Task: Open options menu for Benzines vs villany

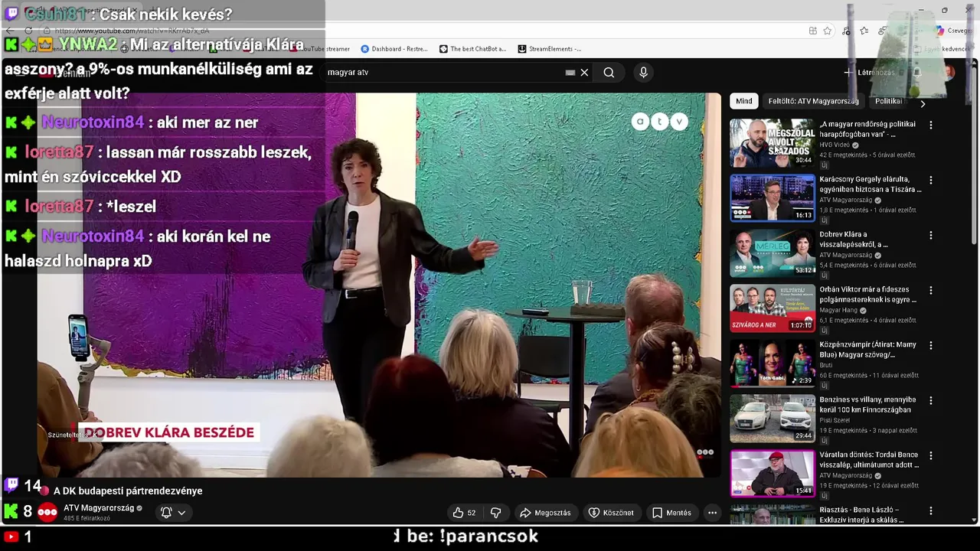Action: [931, 400]
